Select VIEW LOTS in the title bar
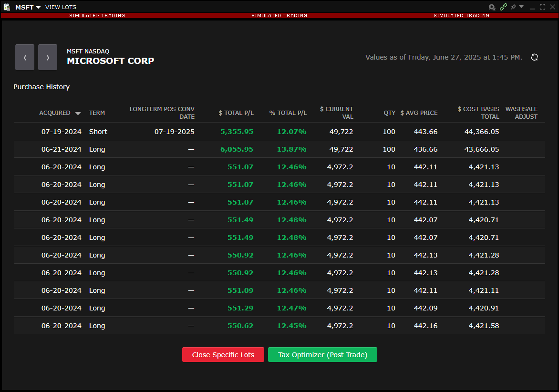Screen dimensions: 559x392 point(61,7)
